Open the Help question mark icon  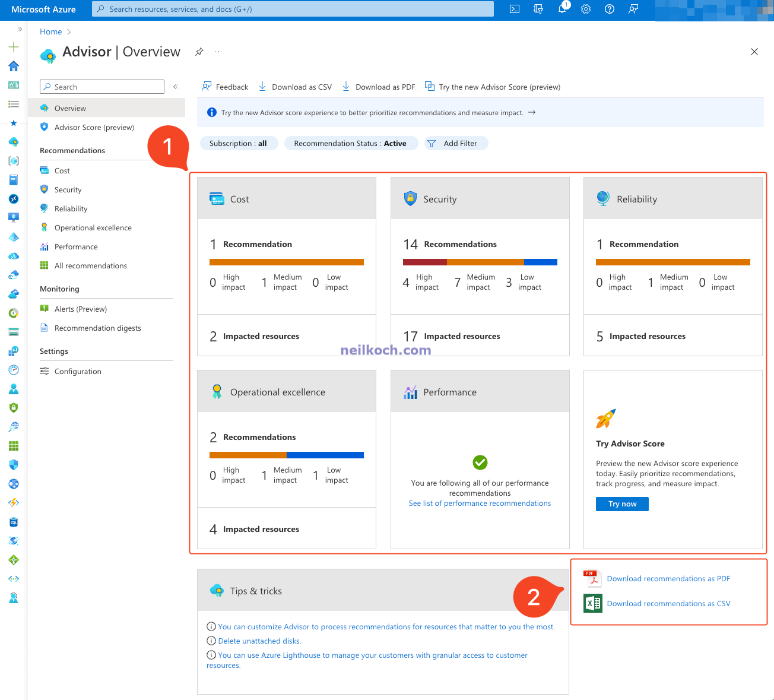610,9
